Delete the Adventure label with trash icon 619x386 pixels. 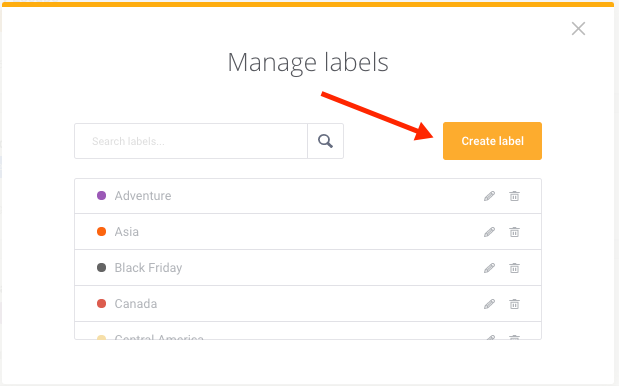tap(514, 196)
